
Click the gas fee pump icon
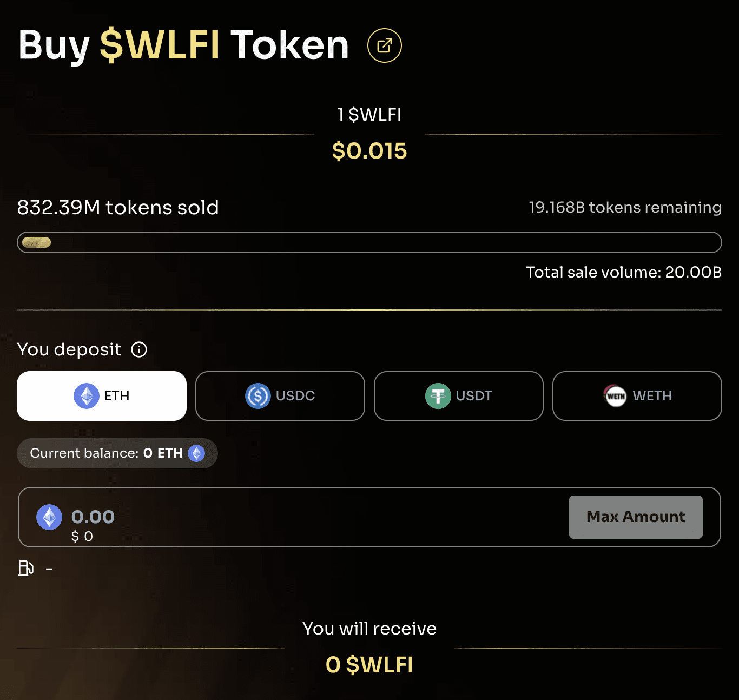(x=25, y=569)
